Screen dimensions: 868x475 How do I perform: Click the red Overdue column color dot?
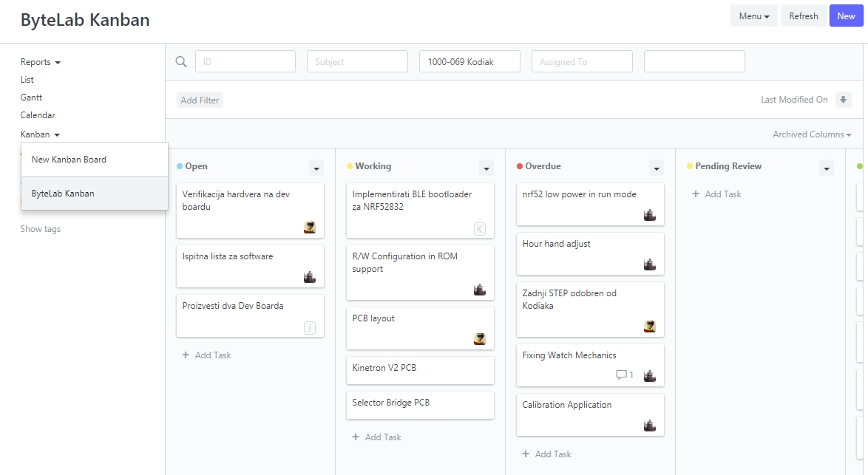tap(520, 166)
